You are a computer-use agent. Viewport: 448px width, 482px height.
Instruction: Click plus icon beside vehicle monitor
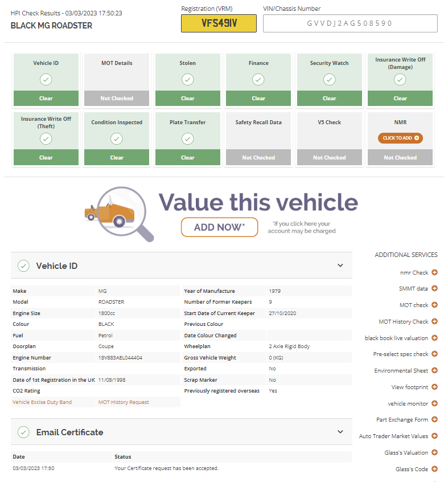pyautogui.click(x=434, y=403)
